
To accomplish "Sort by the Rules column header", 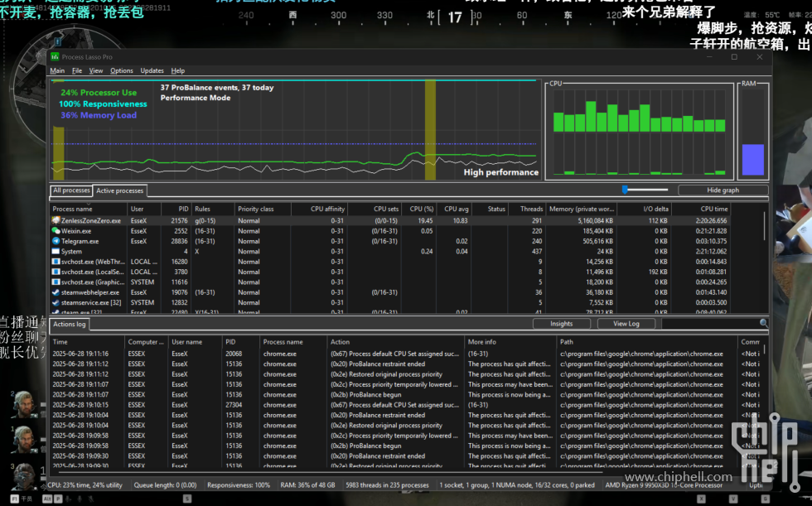I will point(213,209).
